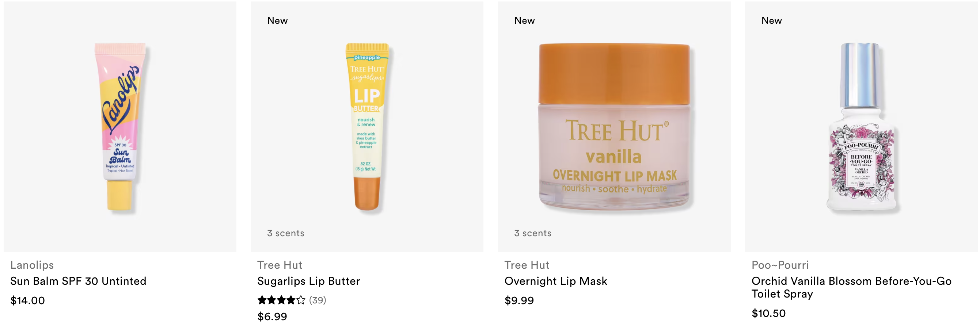Viewport: 980px width, 322px height.
Task: Select the Poo~Pourri brand name
Action: [780, 265]
